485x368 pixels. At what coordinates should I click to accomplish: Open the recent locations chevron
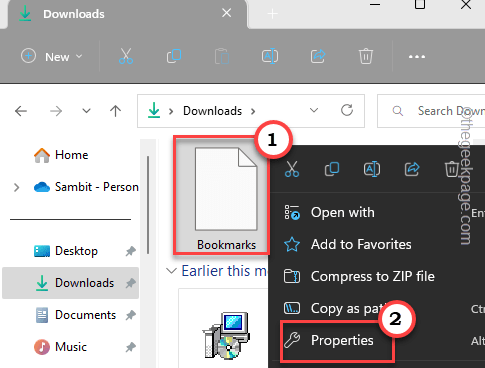86,111
